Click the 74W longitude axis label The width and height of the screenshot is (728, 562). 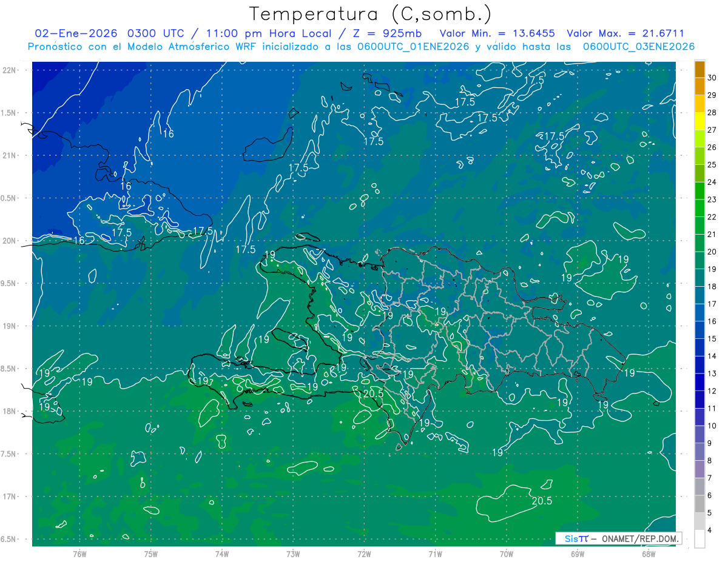tap(222, 554)
